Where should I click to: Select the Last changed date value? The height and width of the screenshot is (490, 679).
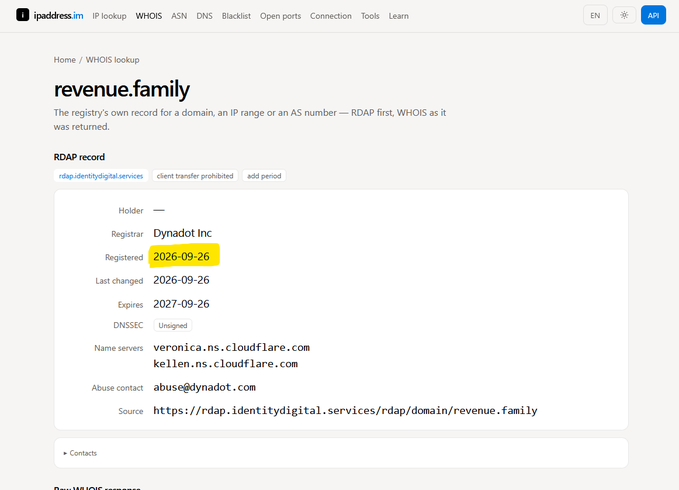click(x=181, y=280)
